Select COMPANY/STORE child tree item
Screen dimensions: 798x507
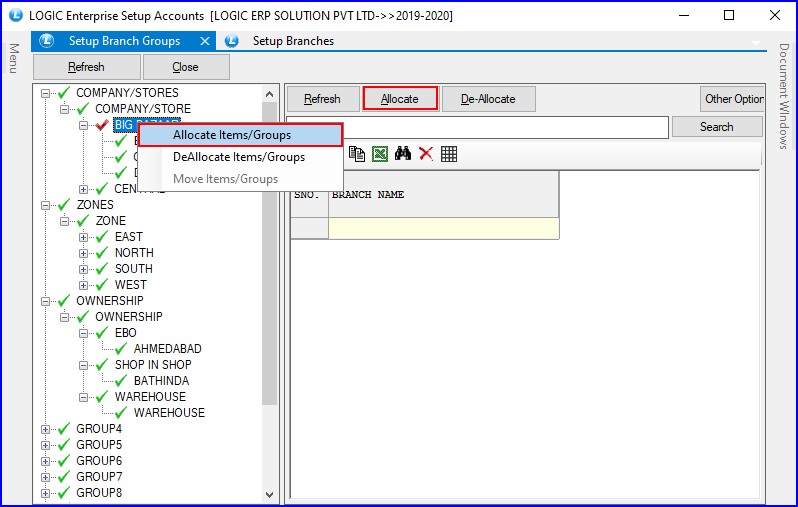tap(143, 109)
